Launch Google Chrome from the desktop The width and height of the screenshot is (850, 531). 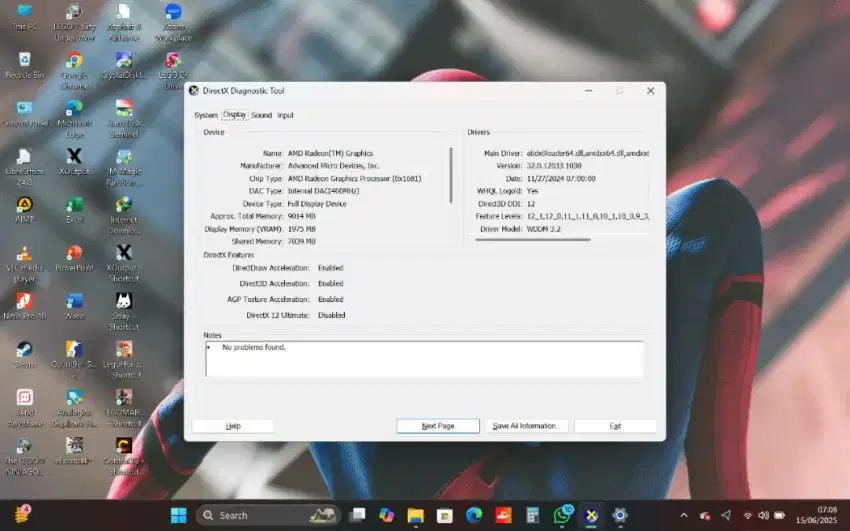74,70
